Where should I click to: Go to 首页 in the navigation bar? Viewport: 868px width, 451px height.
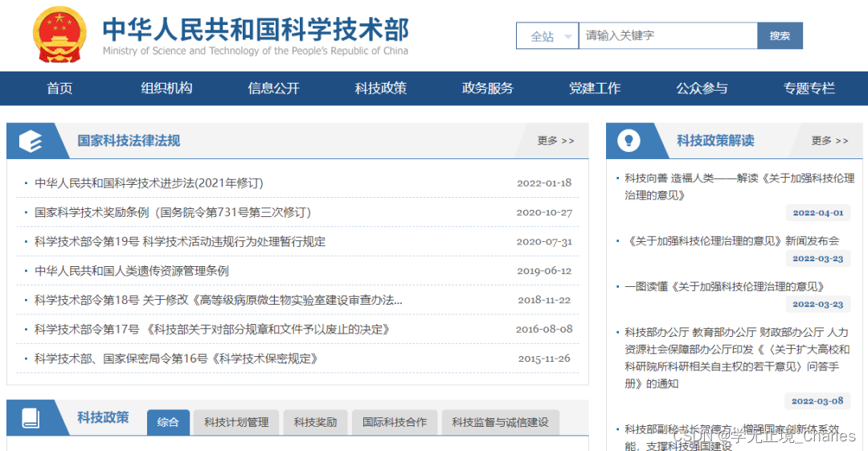pos(59,88)
